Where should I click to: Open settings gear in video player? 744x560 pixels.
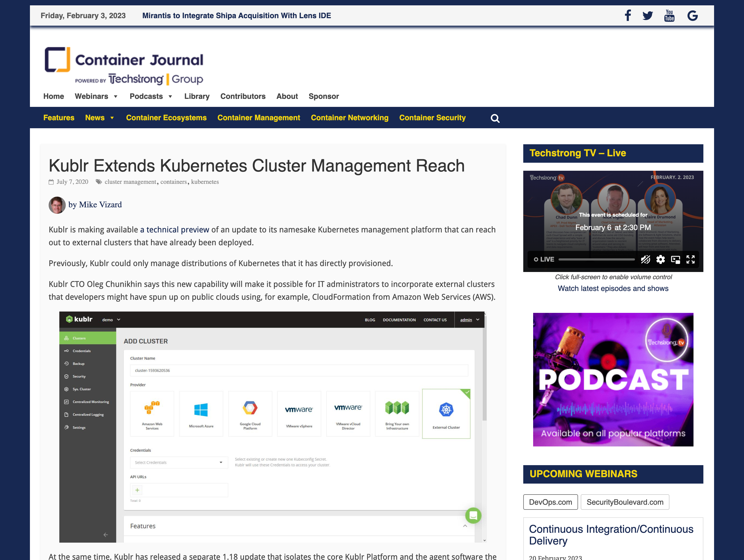pyautogui.click(x=661, y=259)
